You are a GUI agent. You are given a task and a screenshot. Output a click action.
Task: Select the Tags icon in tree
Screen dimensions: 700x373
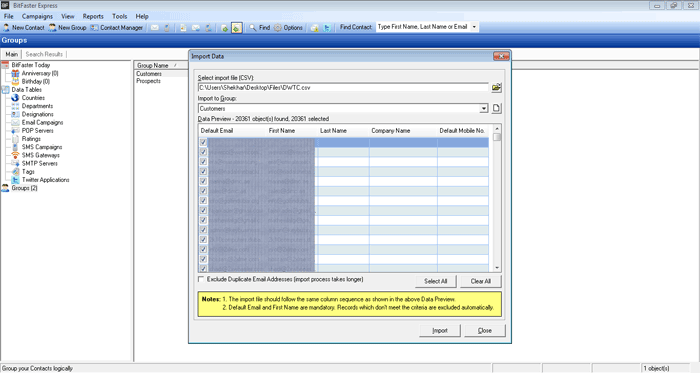point(15,172)
